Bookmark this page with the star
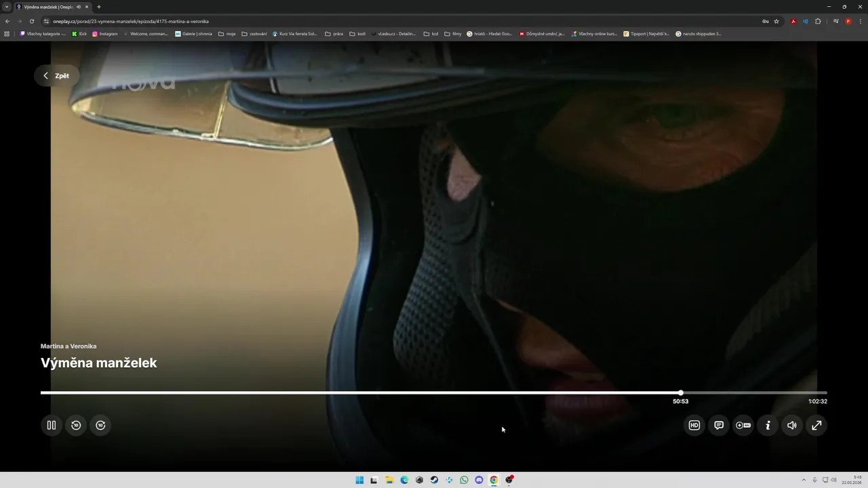Image resolution: width=868 pixels, height=488 pixels. (776, 21)
